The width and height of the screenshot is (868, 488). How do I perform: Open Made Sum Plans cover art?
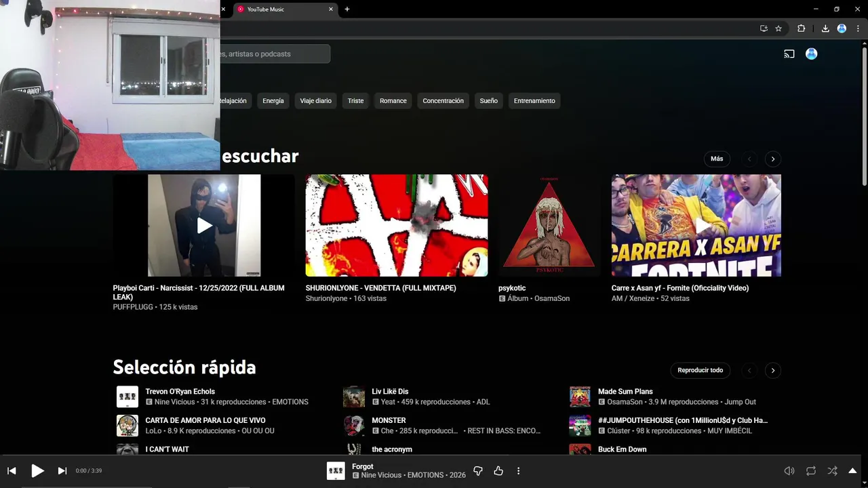click(x=580, y=396)
